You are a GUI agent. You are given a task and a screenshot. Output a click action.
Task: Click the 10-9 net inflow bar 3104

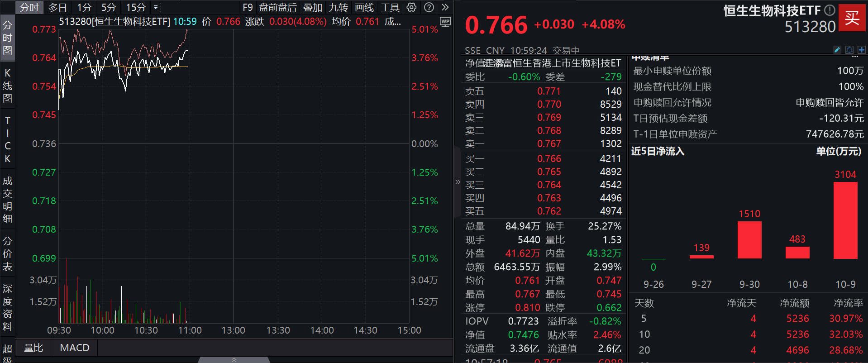click(845, 220)
